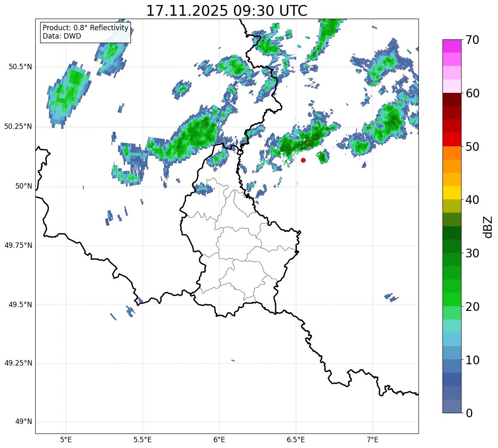This screenshot has height=448, width=498.
Task: Click the 'dBZ' colorbar axis label
Action: click(x=488, y=226)
